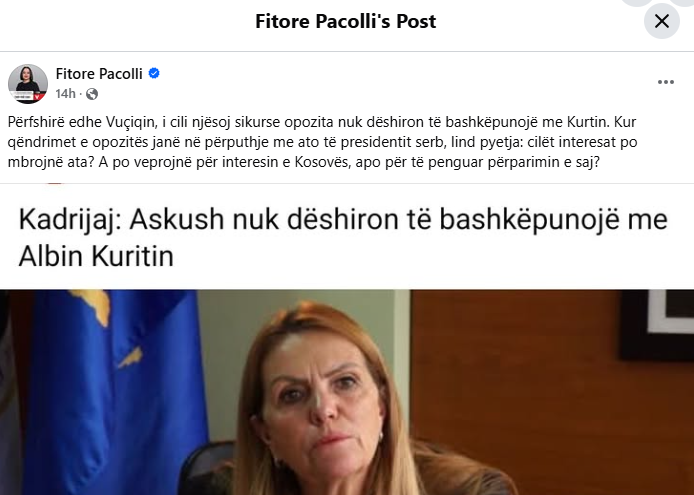Click the cut-off circle button in top-right corner
The width and height of the screenshot is (694, 495).
click(x=684, y=2)
